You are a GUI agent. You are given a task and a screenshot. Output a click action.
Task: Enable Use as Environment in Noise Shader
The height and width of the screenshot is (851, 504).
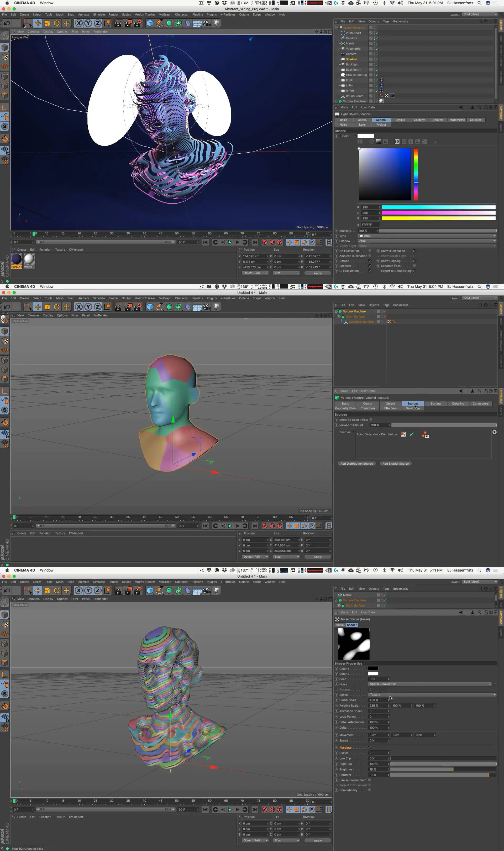click(370, 780)
